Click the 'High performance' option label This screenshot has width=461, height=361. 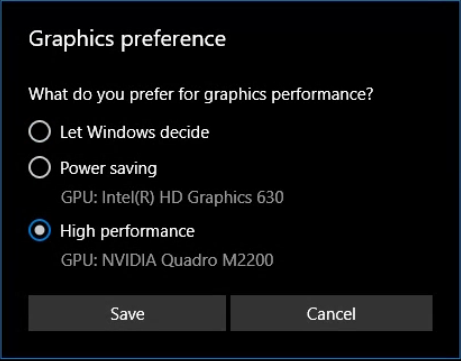[x=127, y=231]
